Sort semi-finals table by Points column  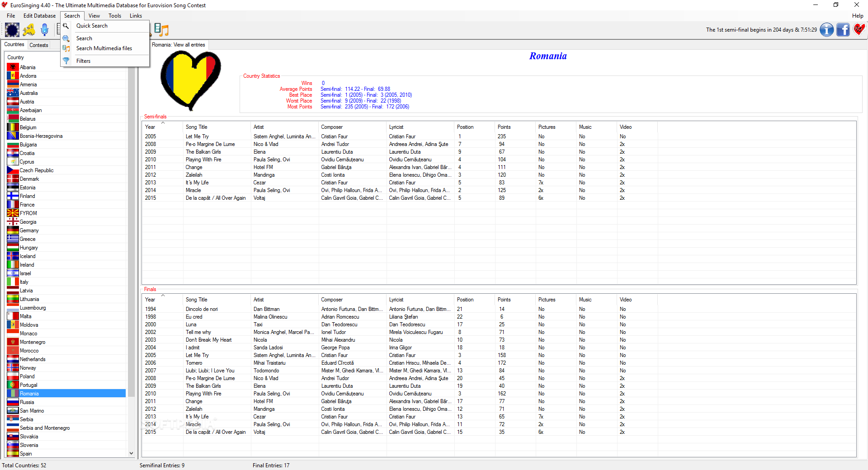pos(515,127)
